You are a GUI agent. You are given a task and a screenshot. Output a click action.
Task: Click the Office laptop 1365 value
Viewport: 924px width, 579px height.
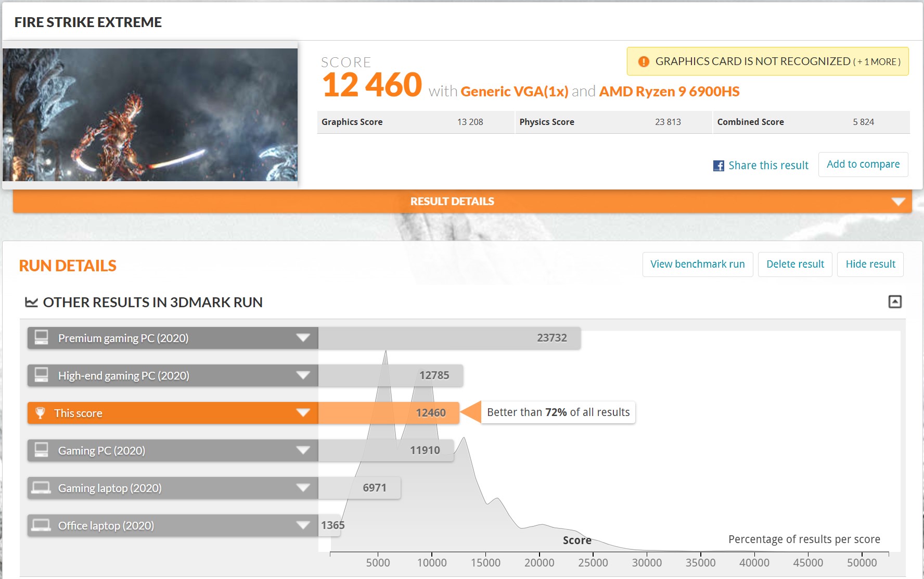click(332, 525)
